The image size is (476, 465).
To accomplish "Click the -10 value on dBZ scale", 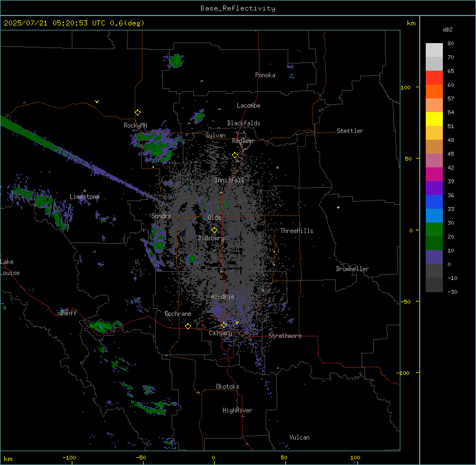I will [x=452, y=278].
